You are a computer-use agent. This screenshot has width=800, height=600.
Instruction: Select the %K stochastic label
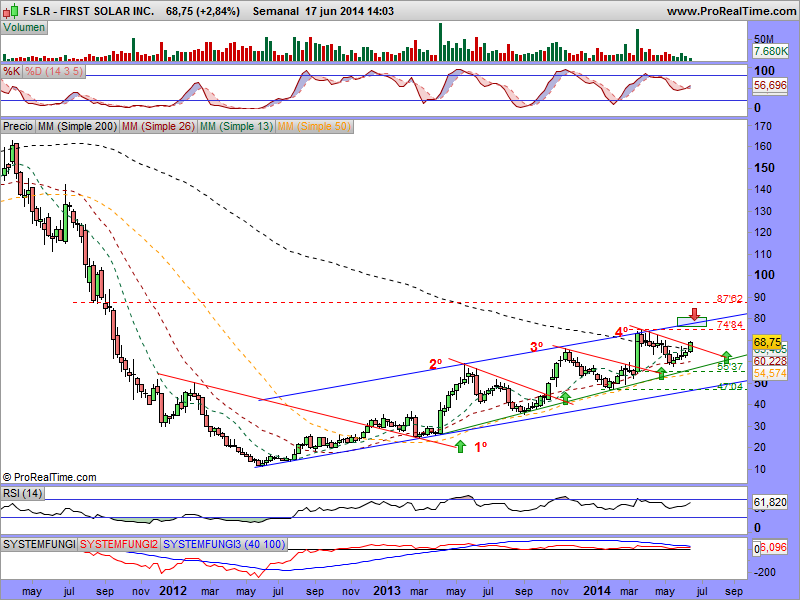(x=11, y=71)
